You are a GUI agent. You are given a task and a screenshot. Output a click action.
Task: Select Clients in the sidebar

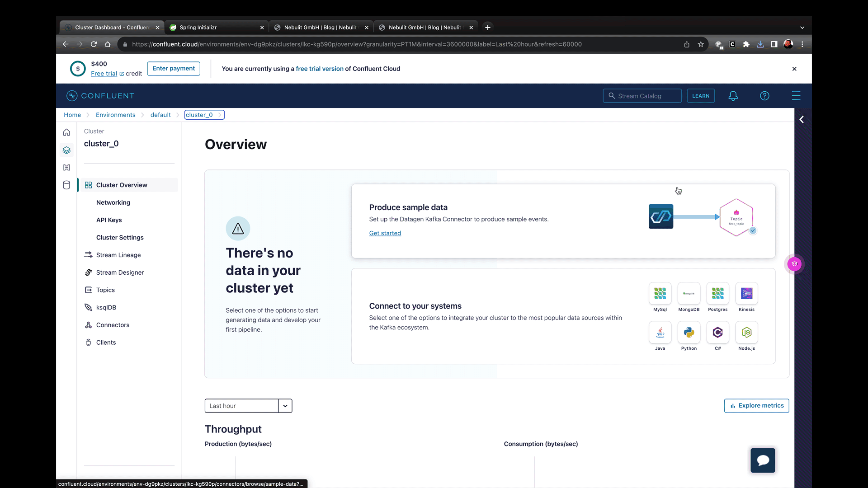point(106,342)
